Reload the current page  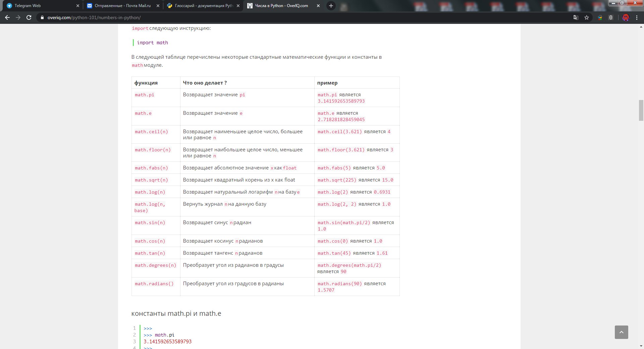pos(29,17)
